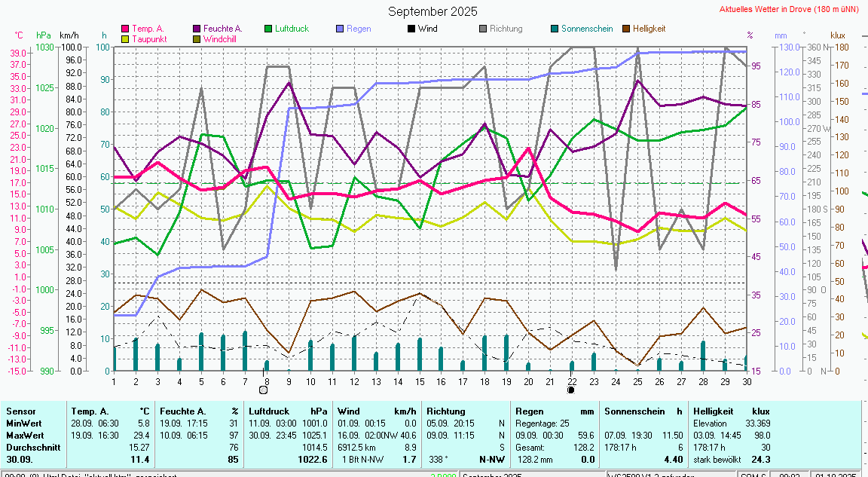Select the Regen column header in table
Viewport: 868px width, 477px height.
(x=527, y=411)
